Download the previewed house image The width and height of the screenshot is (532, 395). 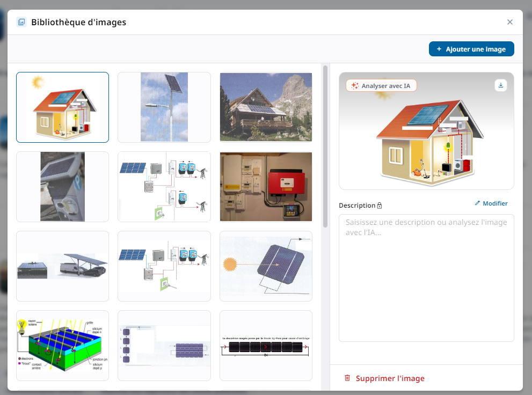(x=500, y=85)
